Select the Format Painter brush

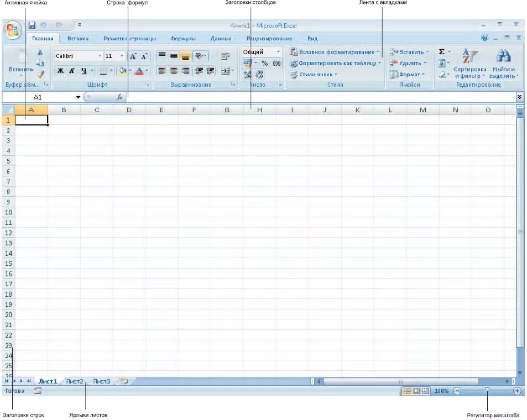tap(41, 74)
